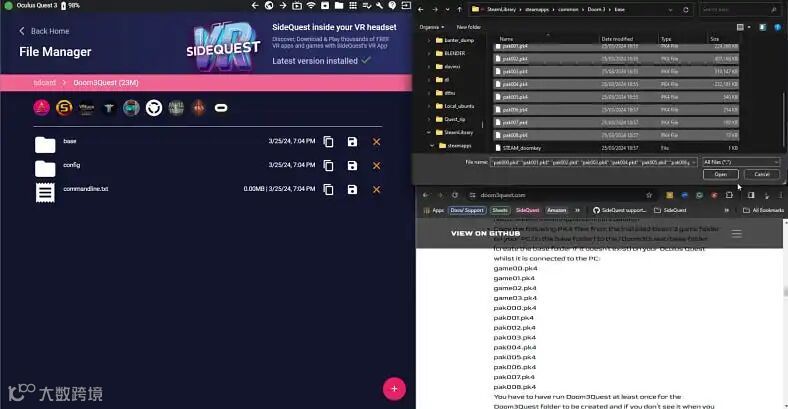Expand the banter_dump folder tree arrow

click(429, 40)
